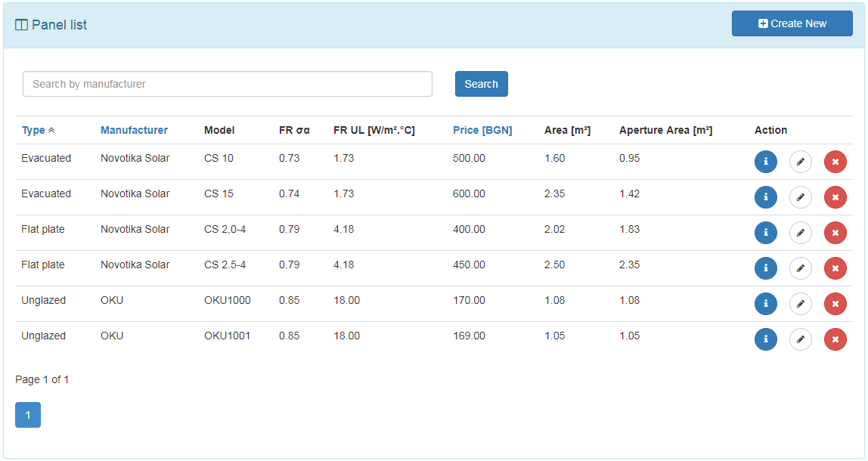Click the 0.95 aperture area value

(x=629, y=158)
